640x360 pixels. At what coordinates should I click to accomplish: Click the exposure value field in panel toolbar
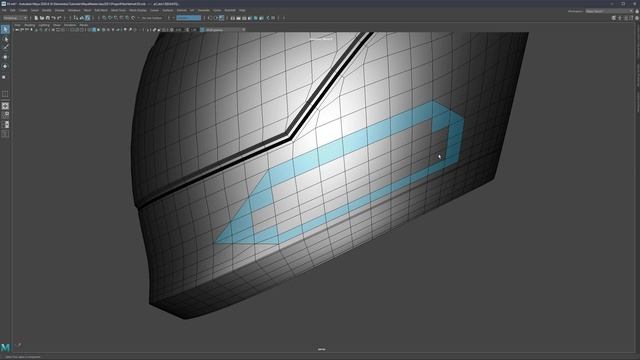[178, 30]
